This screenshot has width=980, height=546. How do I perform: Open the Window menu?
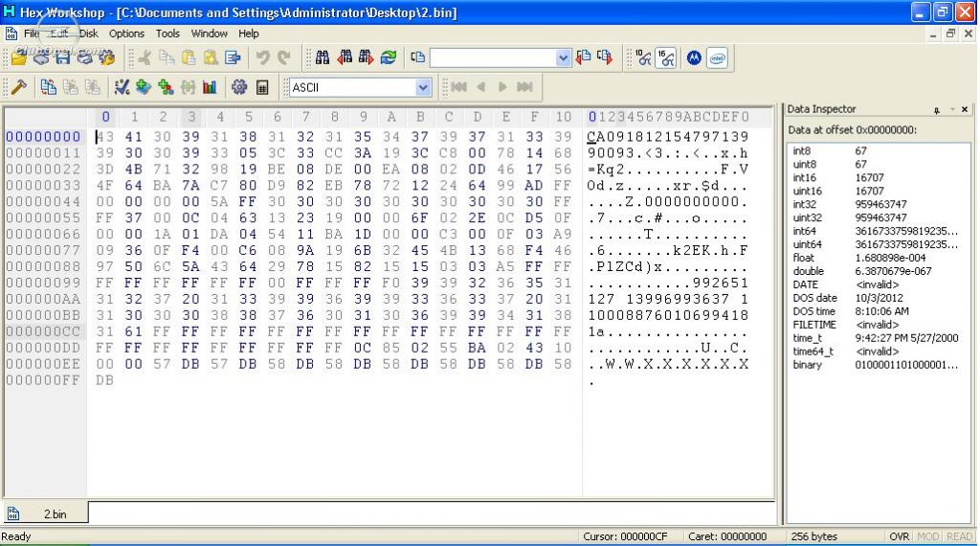209,34
